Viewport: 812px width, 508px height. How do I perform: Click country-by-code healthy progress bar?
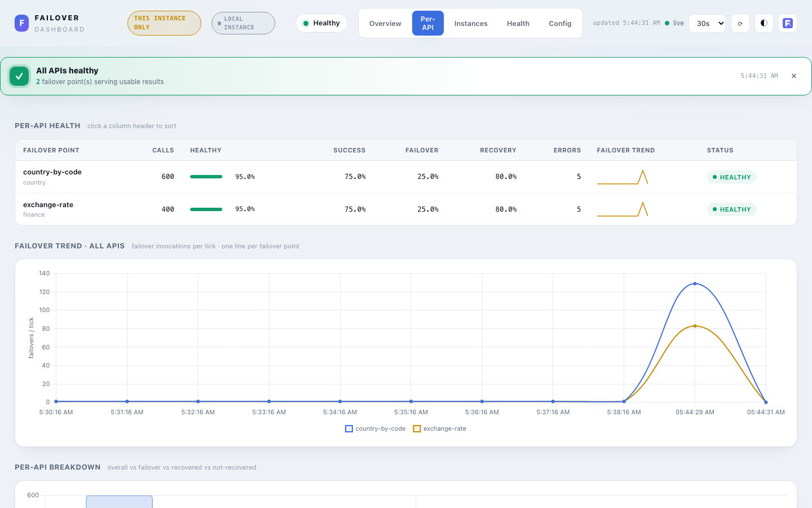pyautogui.click(x=206, y=177)
